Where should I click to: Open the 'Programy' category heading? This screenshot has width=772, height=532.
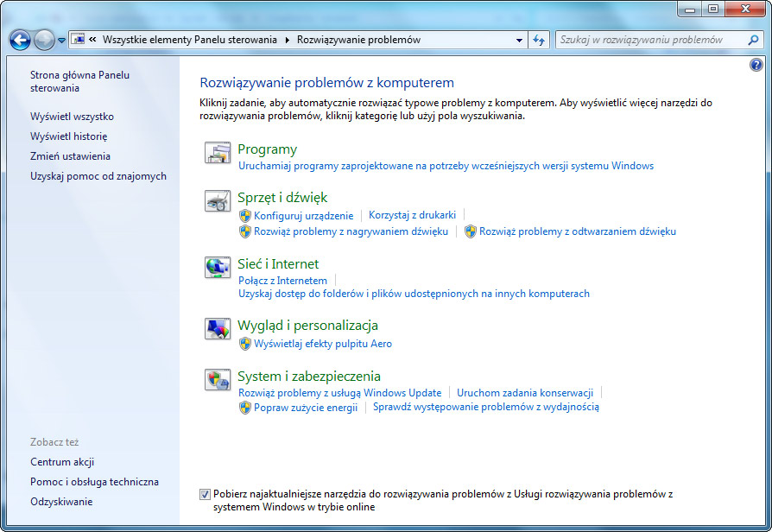click(x=268, y=149)
